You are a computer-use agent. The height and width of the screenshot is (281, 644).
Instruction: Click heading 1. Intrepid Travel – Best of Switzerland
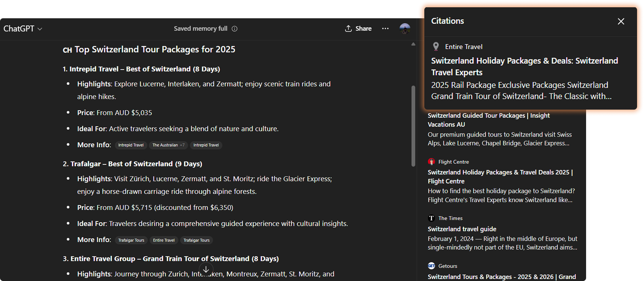(x=141, y=69)
